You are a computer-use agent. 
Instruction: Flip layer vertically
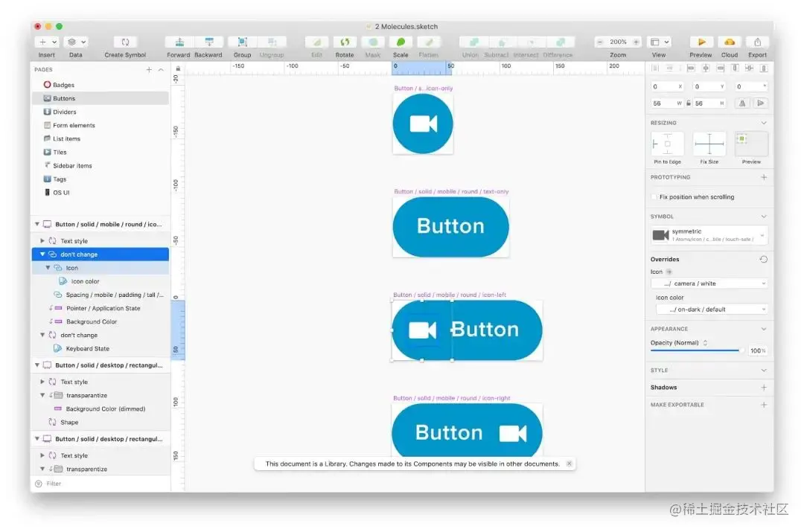pyautogui.click(x=761, y=103)
